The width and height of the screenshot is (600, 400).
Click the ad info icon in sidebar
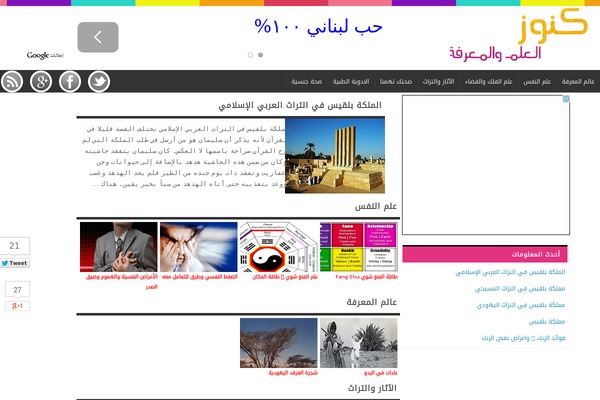coord(566,99)
